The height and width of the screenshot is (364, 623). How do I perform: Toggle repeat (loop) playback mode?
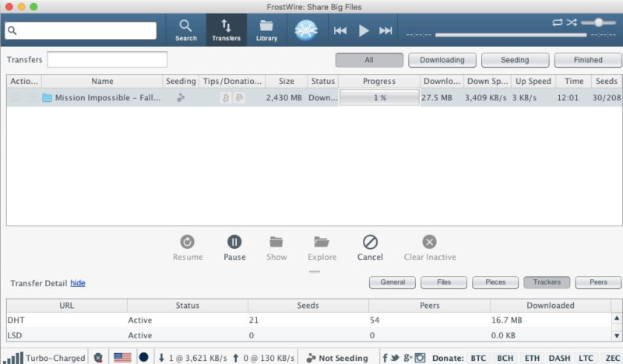click(558, 23)
